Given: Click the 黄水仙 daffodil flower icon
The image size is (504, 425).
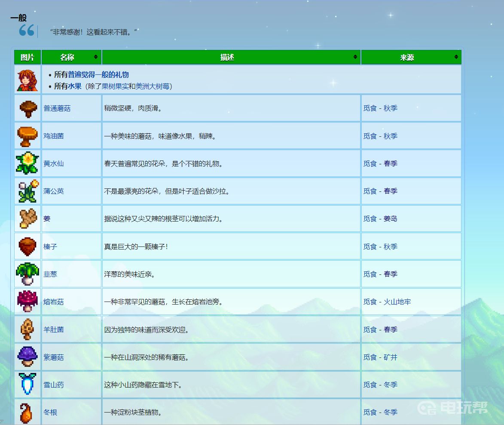Looking at the screenshot, I should pos(27,163).
